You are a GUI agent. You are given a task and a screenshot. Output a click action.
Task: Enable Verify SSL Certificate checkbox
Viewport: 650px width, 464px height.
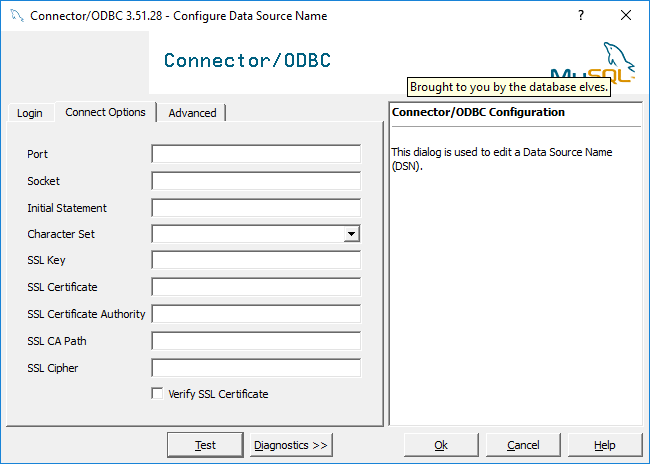(157, 394)
